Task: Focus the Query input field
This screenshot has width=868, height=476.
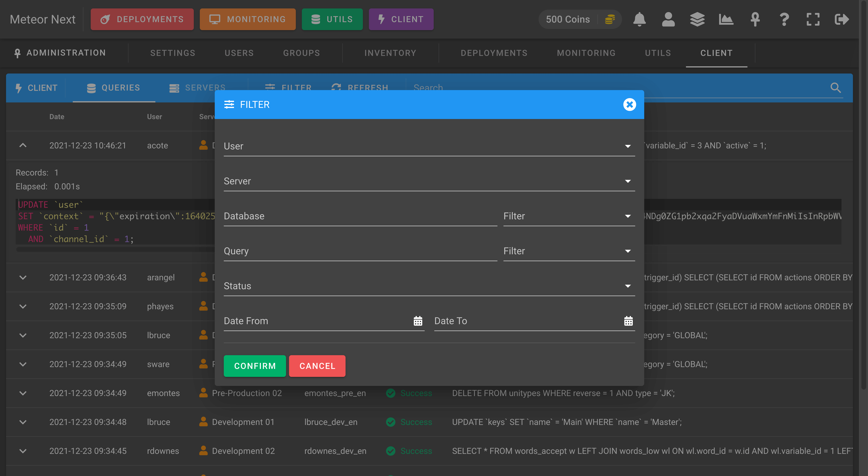Action: pos(361,251)
